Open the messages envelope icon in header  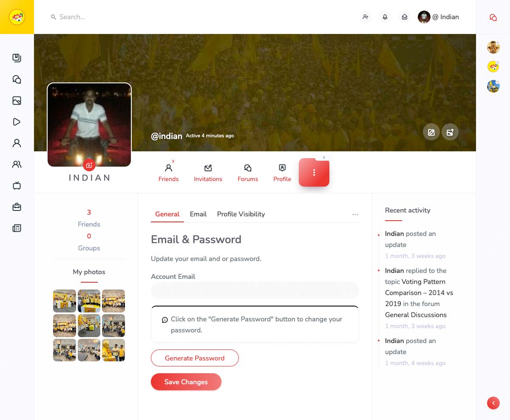pyautogui.click(x=405, y=17)
